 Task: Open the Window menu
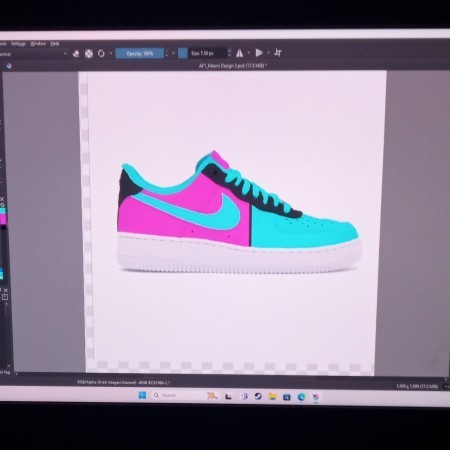38,44
